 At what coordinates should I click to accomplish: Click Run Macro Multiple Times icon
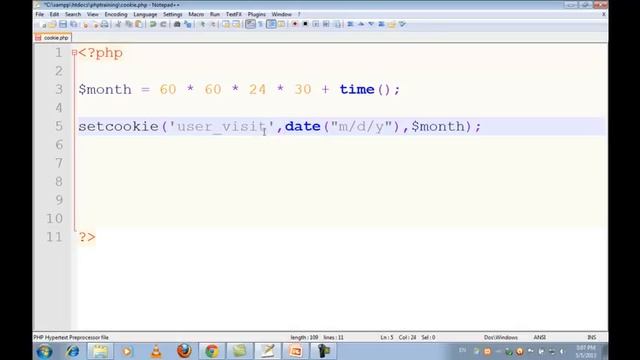326,24
